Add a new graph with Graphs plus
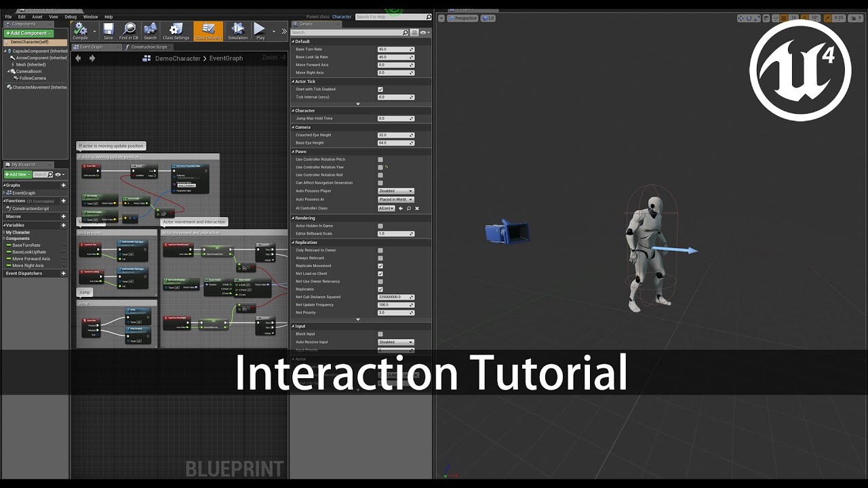This screenshot has width=868, height=488. click(64, 185)
